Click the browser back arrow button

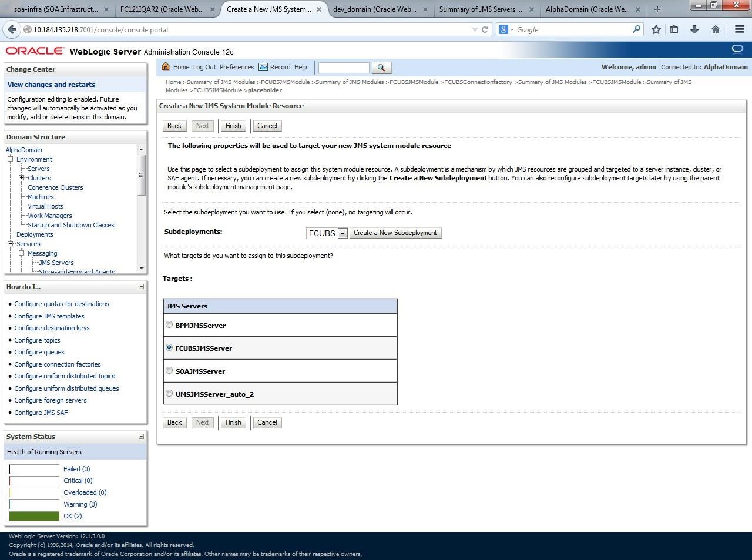click(x=12, y=29)
